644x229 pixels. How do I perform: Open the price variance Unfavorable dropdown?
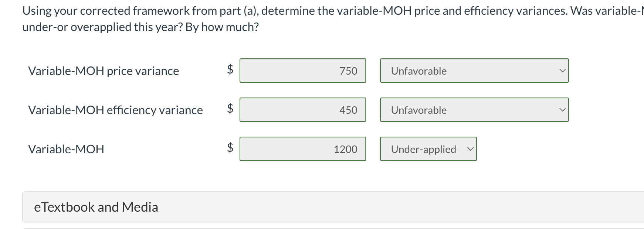(x=474, y=71)
